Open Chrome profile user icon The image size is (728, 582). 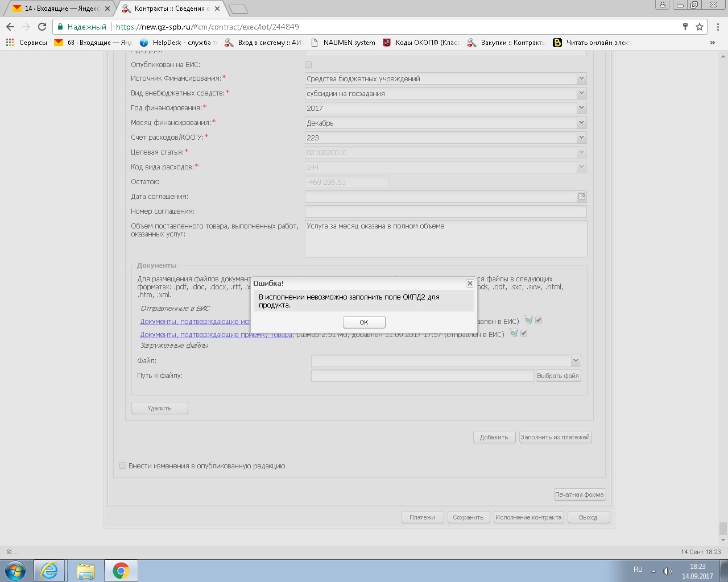[x=663, y=5]
